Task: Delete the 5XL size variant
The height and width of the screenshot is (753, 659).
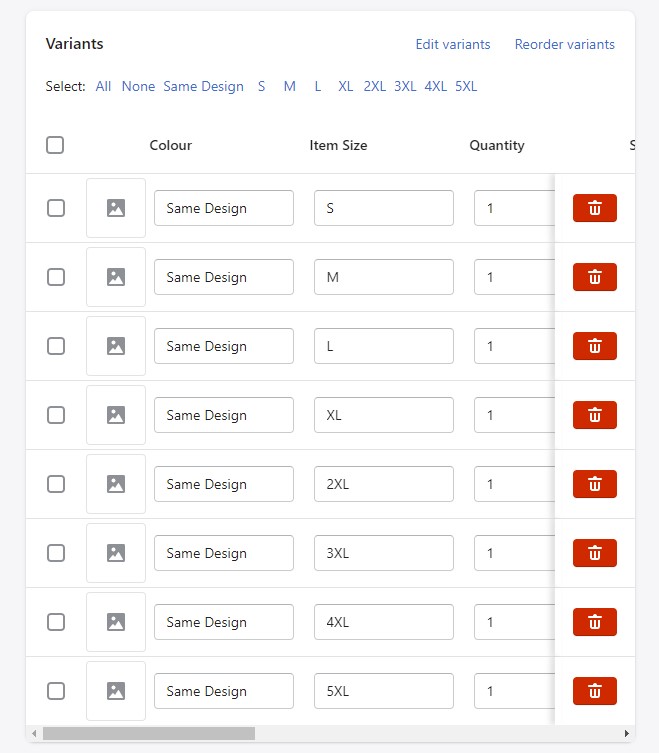Action: click(595, 691)
